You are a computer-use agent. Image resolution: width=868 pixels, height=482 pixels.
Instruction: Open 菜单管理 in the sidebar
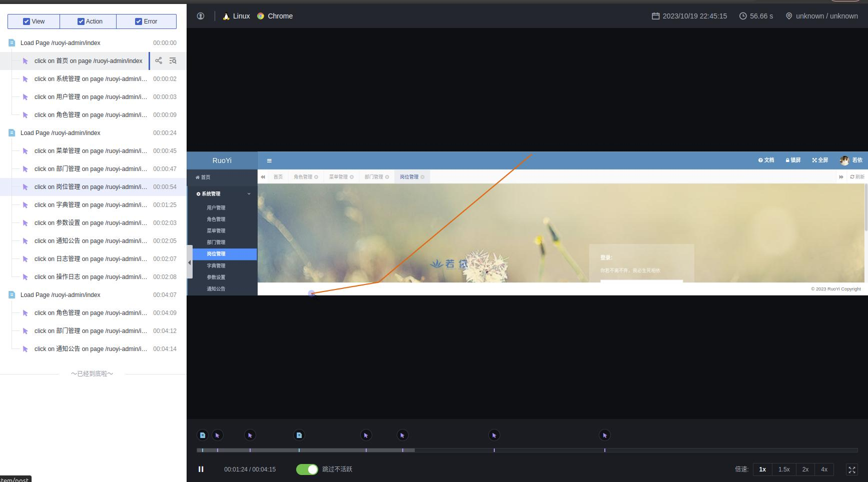pos(216,231)
